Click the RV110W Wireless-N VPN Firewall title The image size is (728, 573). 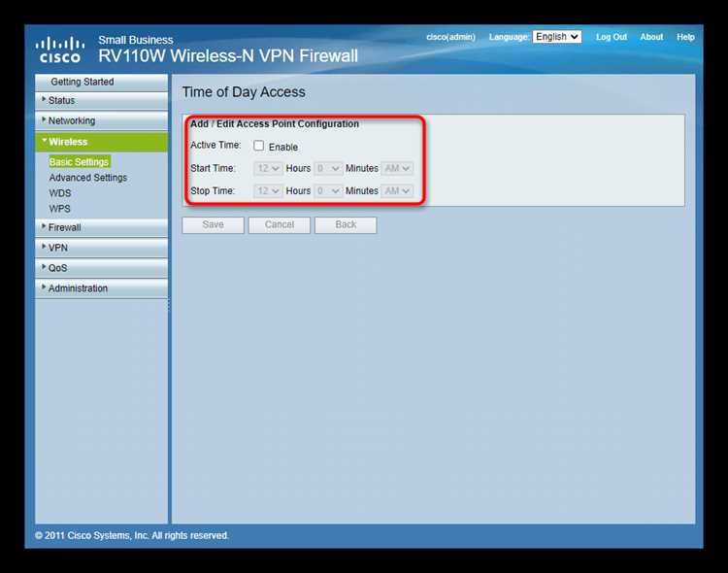click(x=228, y=56)
